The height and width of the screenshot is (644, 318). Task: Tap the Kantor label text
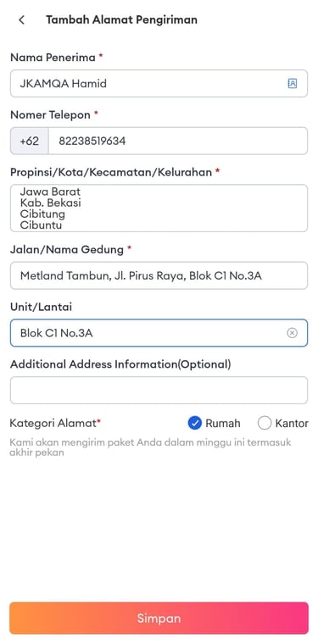[292, 424]
